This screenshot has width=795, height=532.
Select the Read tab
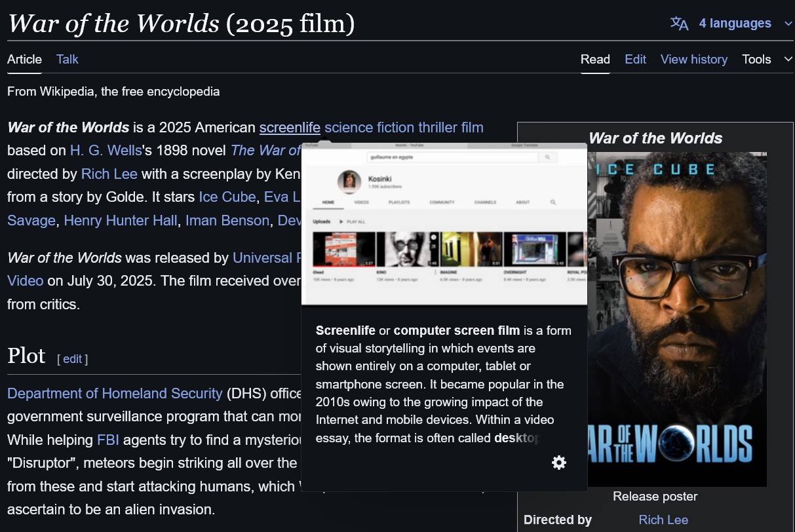click(595, 59)
